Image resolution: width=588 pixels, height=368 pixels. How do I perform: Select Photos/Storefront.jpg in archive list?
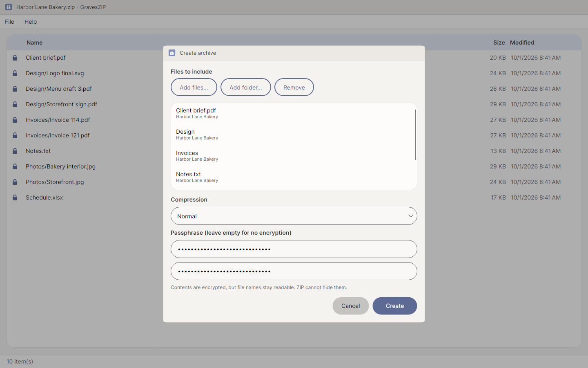click(294, 182)
